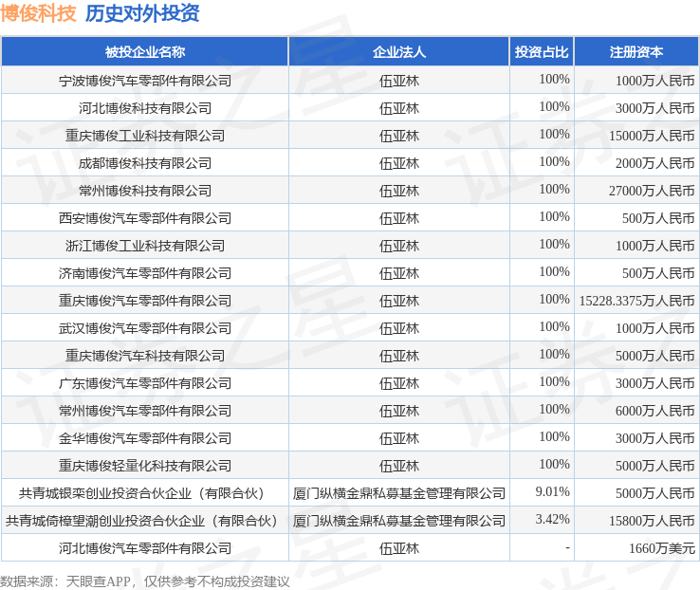Select 重庆博俊工业科技有限公司 company name
This screenshot has height=590, width=700.
[x=145, y=136]
